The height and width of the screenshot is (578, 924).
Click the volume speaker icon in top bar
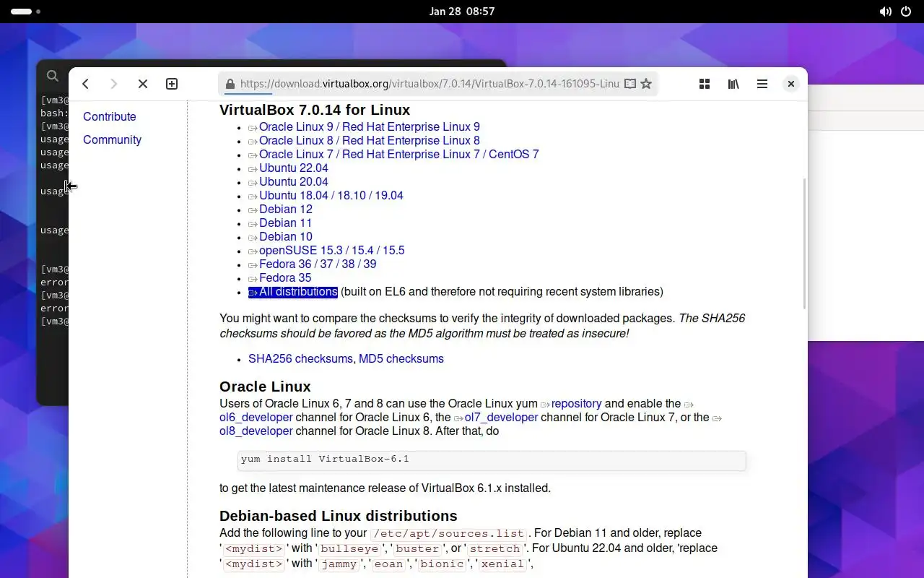(x=885, y=12)
